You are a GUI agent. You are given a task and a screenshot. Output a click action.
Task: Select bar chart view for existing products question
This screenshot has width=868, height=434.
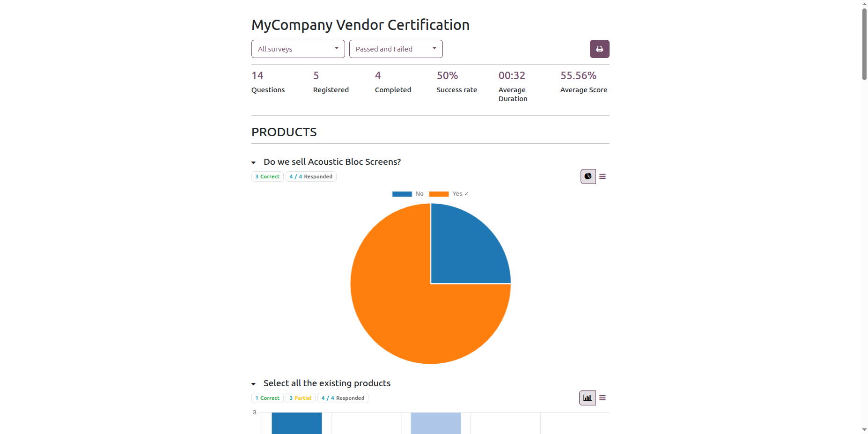pos(588,398)
